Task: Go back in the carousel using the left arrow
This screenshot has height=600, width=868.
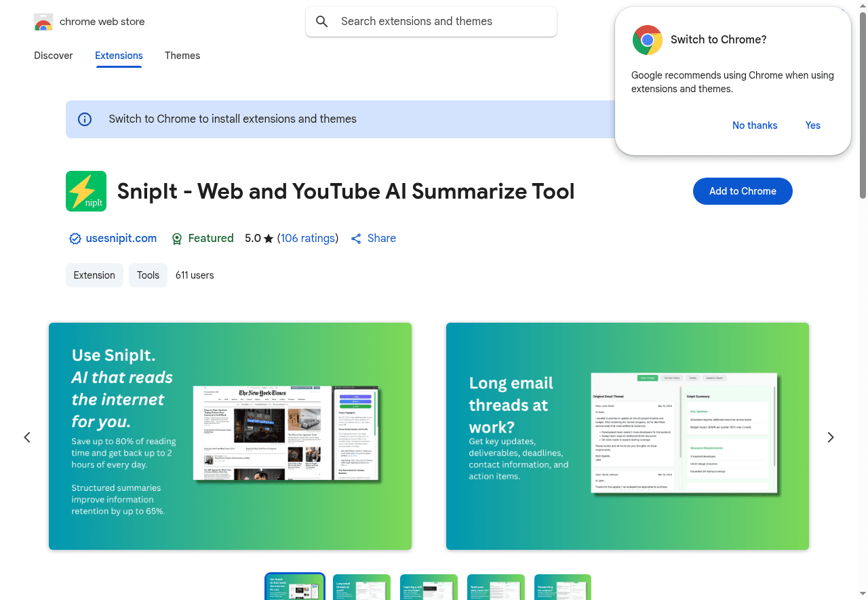Action: 27,437
